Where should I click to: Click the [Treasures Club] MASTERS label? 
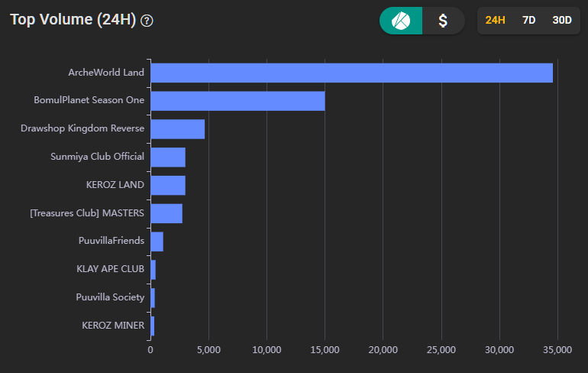pyautogui.click(x=87, y=213)
